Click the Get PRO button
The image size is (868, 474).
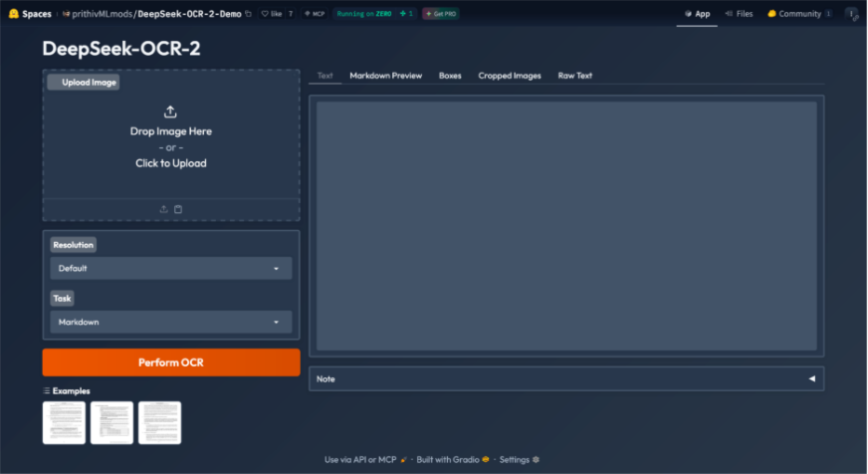(441, 14)
